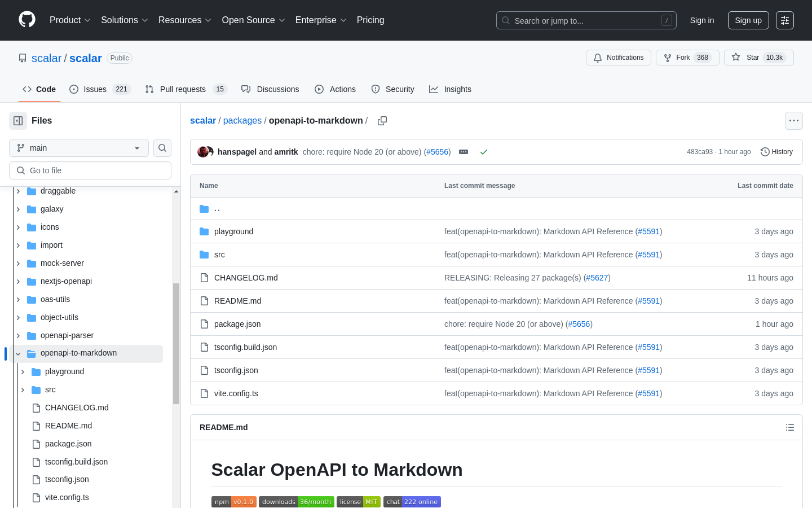Screen dimensions: 812x508
Task: Expand the playground subfolder chevron in tree
Action: coord(23,372)
